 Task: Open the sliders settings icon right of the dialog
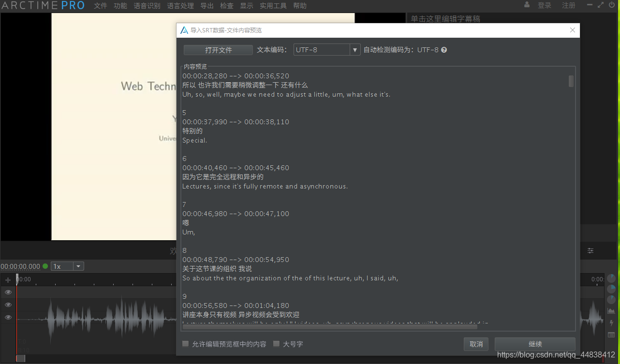[590, 251]
